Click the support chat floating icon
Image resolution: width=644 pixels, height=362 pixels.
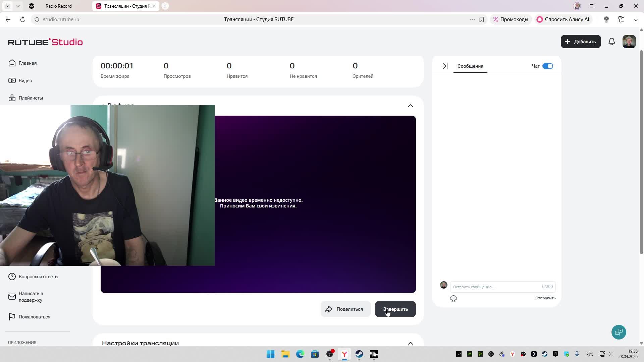pos(619,332)
